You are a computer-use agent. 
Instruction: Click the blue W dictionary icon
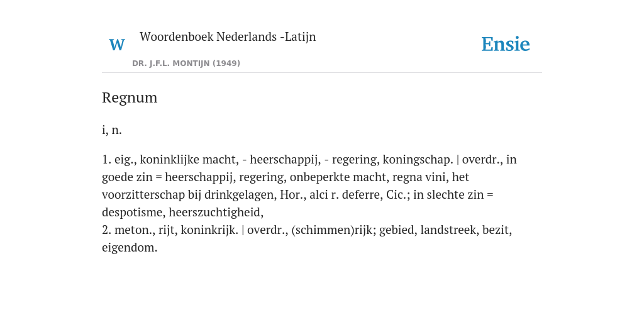117,45
